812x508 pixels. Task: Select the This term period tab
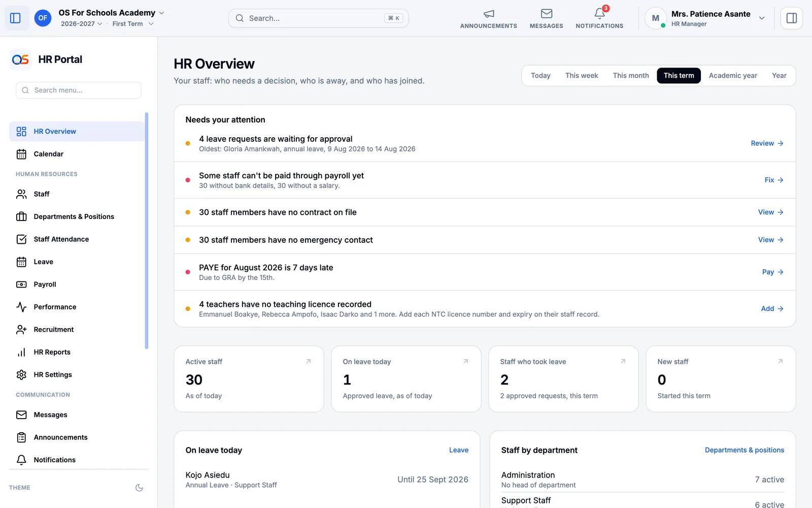click(x=679, y=76)
